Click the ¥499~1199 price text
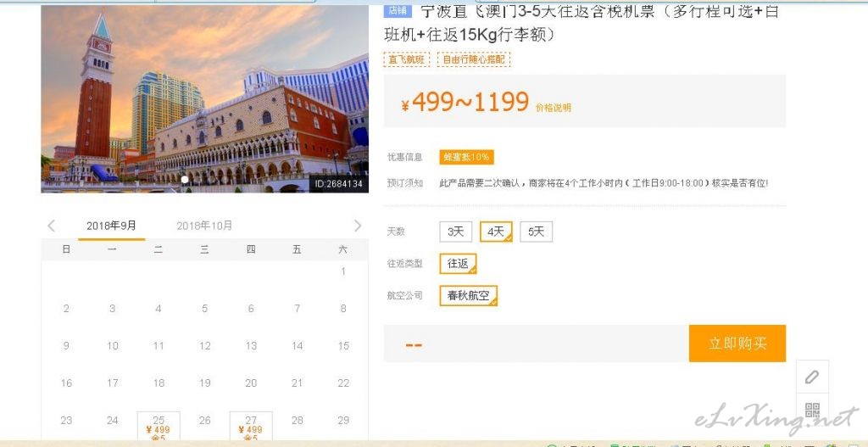 (465, 102)
